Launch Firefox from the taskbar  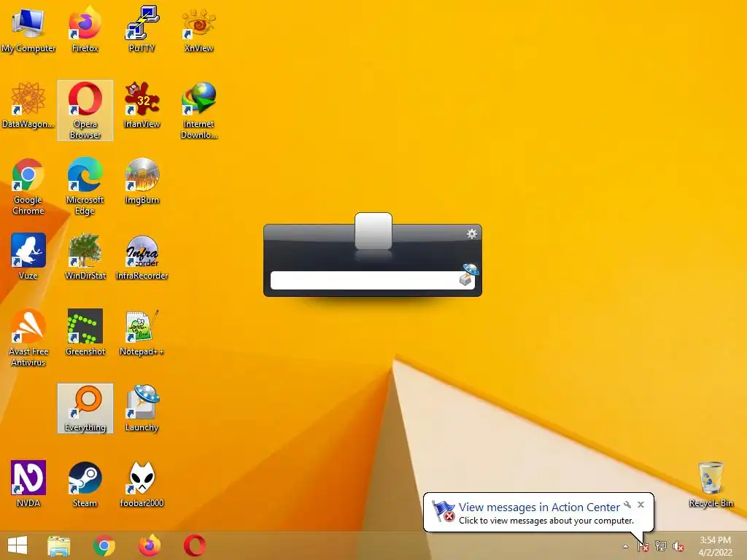[x=150, y=545]
